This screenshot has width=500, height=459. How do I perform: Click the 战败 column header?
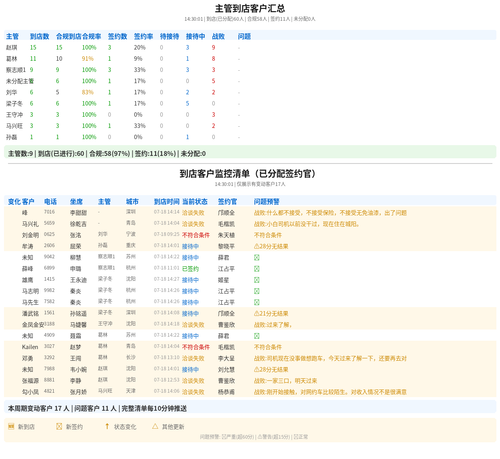click(x=218, y=36)
